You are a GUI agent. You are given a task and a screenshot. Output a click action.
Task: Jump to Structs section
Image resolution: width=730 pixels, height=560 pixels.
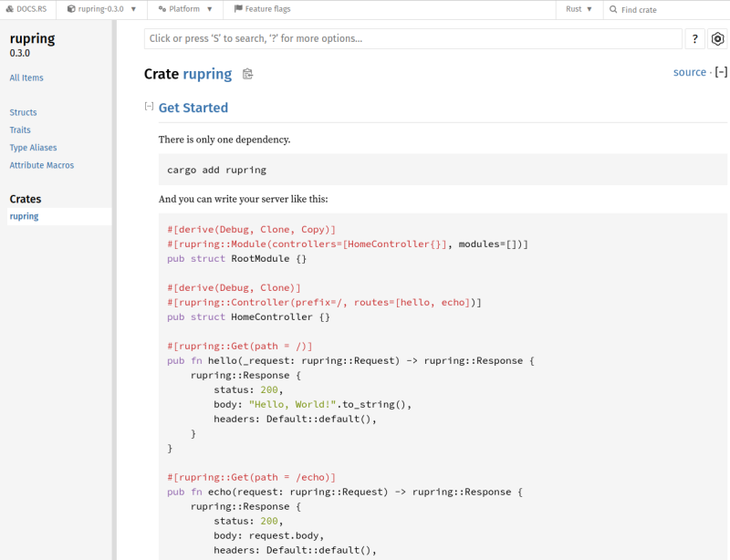pos(23,112)
